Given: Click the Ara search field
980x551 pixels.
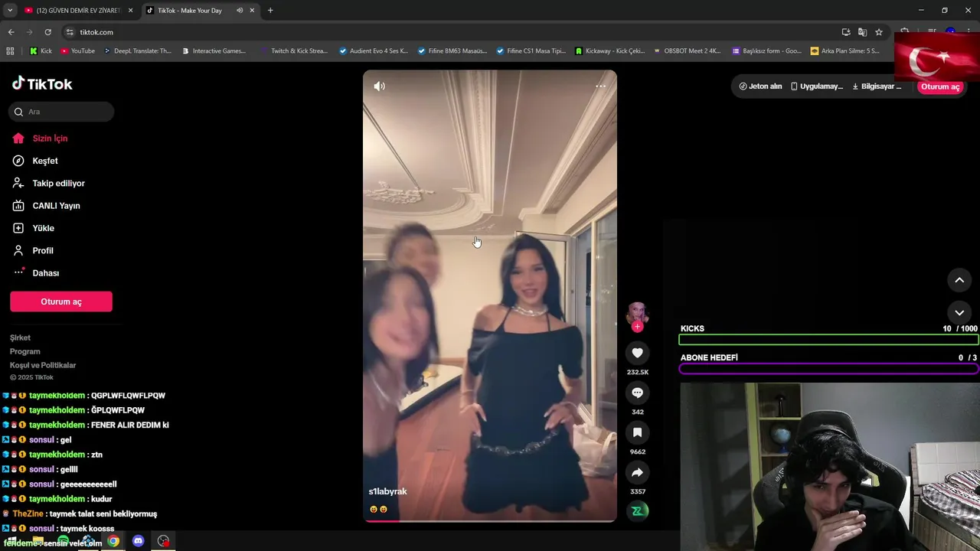Looking at the screenshot, I should pos(61,112).
